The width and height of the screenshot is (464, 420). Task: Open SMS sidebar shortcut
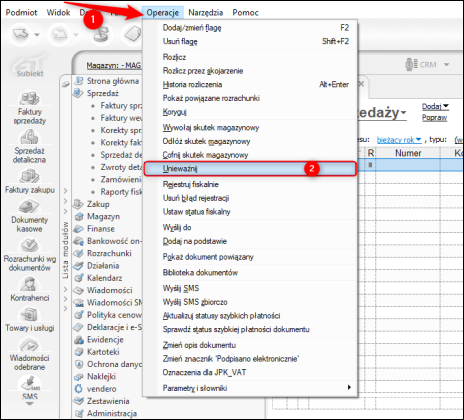pyautogui.click(x=30, y=387)
